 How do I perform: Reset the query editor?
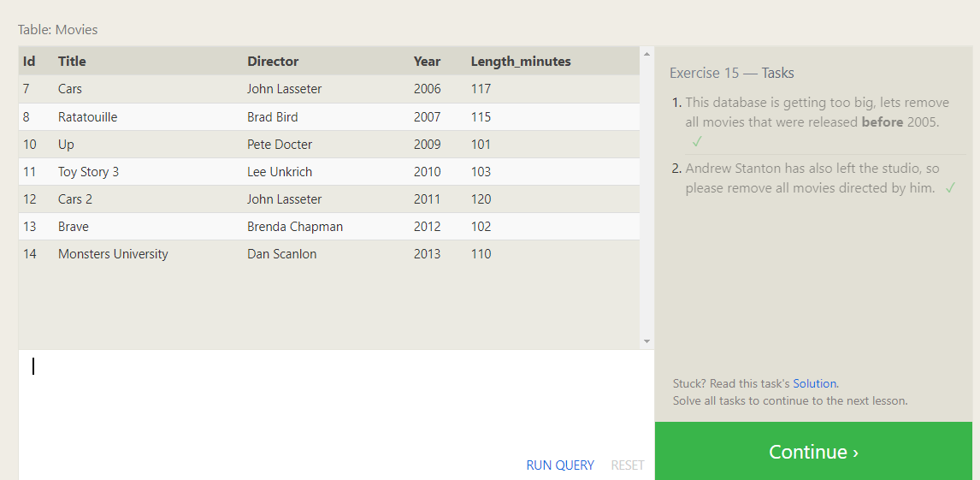(627, 465)
